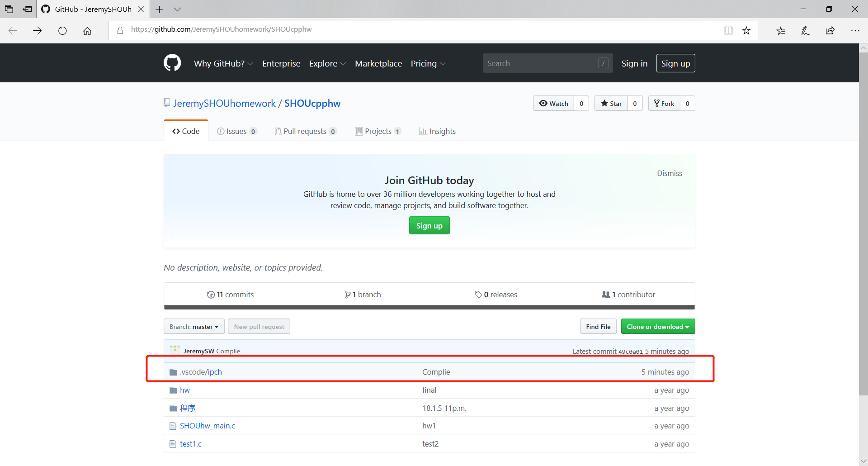This screenshot has width=868, height=466.
Task: Click the forks count 0
Action: 688,104
